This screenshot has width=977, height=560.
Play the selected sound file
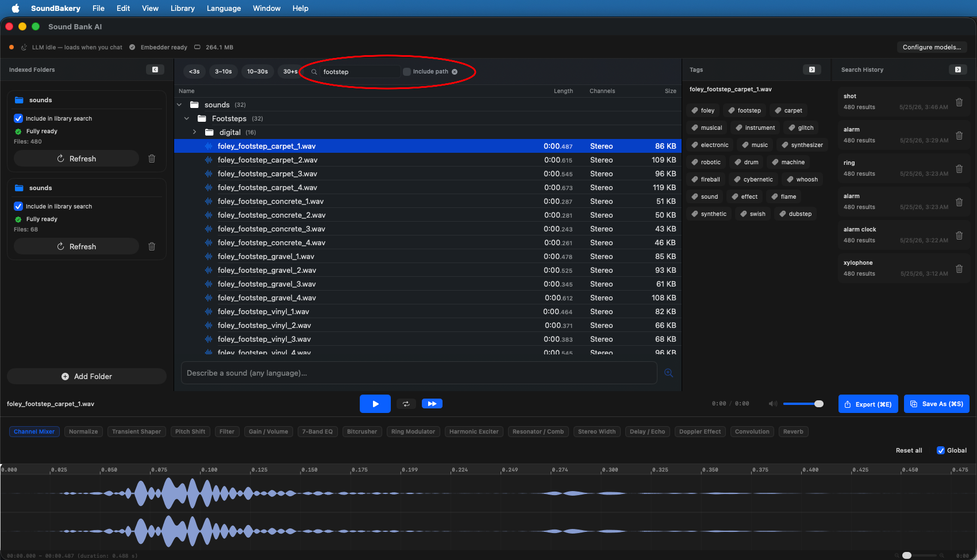tap(375, 404)
